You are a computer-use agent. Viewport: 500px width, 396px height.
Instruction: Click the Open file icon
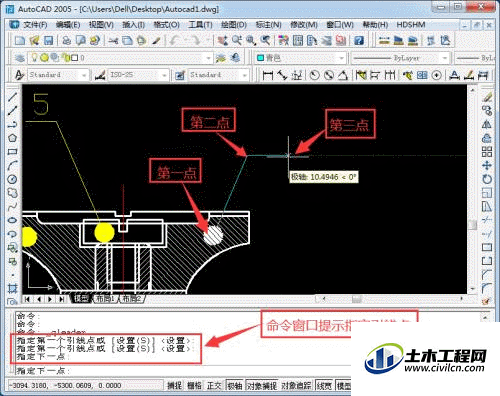[34, 41]
